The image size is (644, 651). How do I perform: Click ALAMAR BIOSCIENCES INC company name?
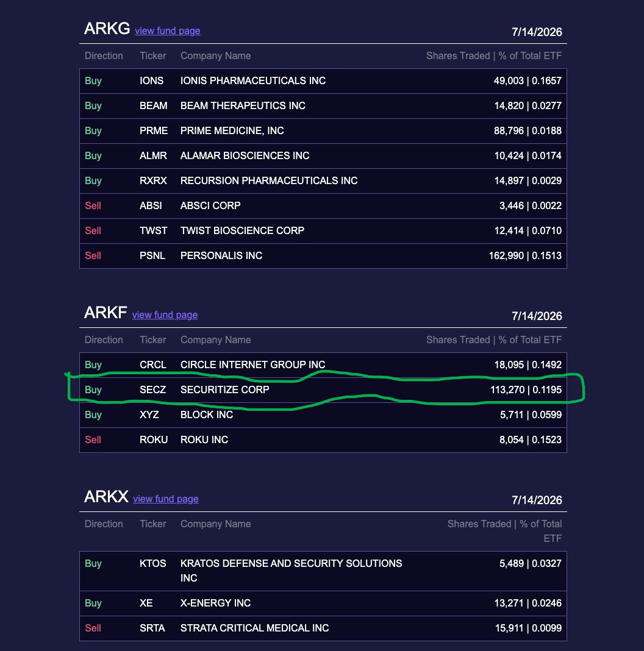pos(245,155)
